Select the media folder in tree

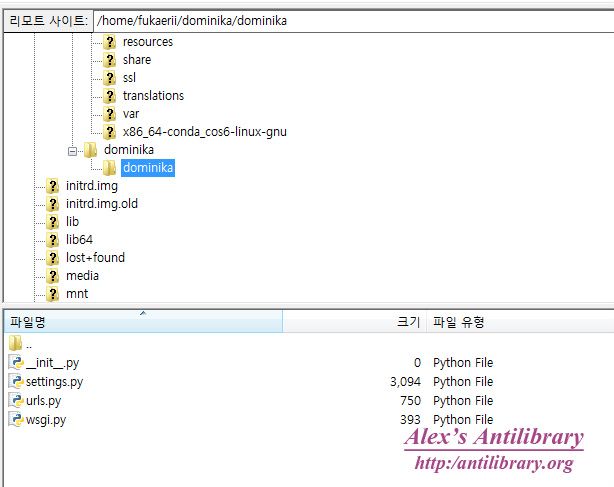(x=82, y=276)
